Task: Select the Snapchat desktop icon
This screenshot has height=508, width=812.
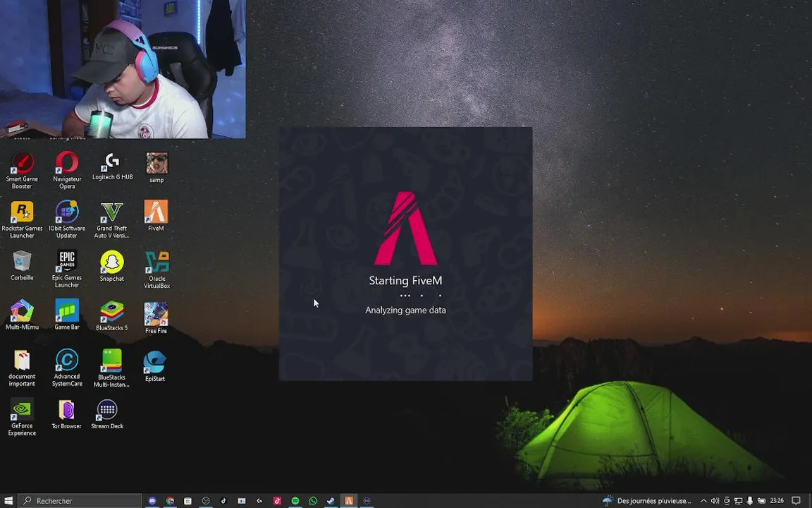Action: pos(112,267)
